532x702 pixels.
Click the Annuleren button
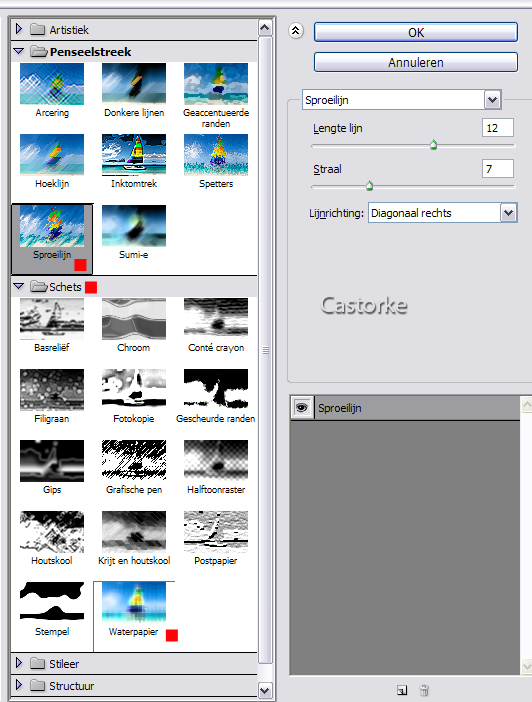[x=416, y=62]
